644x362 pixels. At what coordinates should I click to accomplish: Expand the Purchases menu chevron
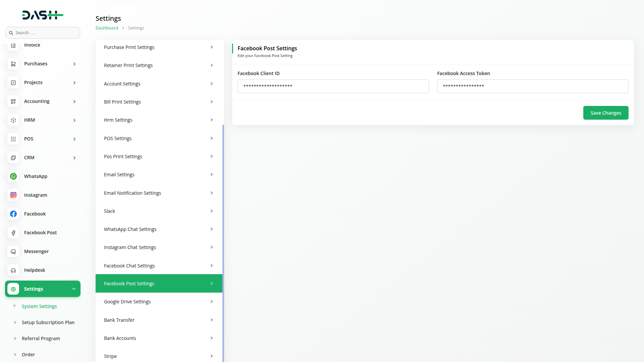coord(74,64)
